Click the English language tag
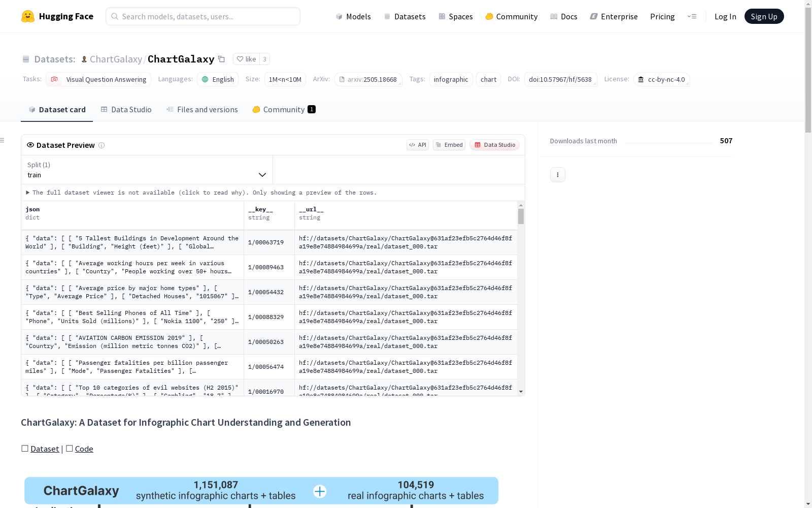The width and height of the screenshot is (812, 508). click(218, 79)
